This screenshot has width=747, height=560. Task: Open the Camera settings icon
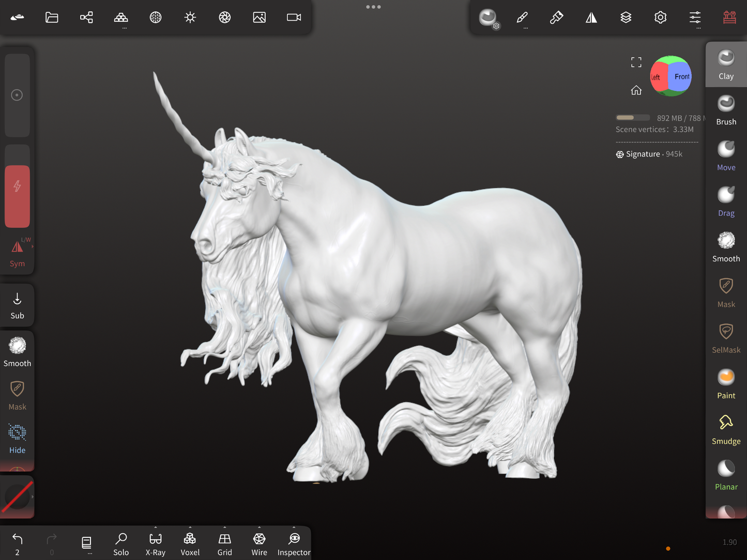pos(294,18)
